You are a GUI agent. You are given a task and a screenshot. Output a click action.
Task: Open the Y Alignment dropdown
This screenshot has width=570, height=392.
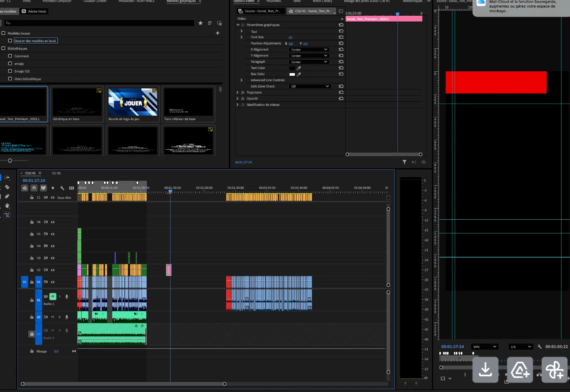click(309, 56)
